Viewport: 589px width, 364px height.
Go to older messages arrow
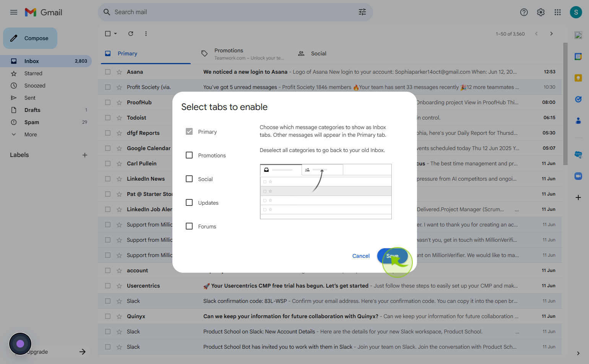(551, 34)
